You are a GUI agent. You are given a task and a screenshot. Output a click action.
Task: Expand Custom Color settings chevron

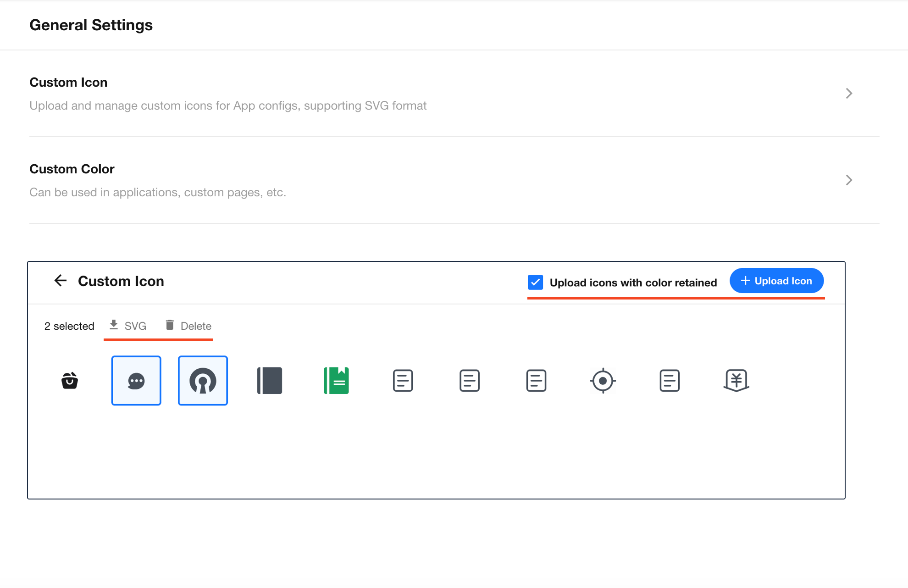point(849,180)
